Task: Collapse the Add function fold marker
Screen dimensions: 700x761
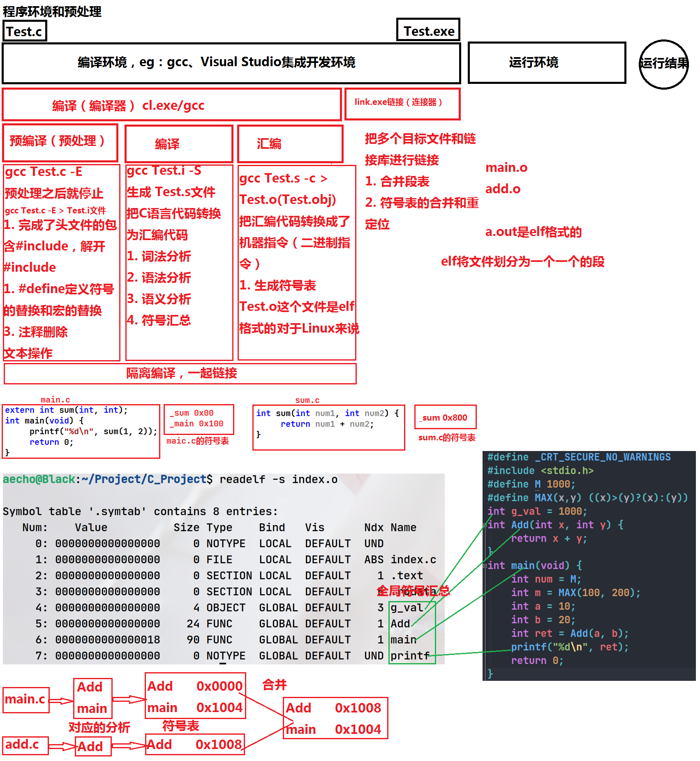Action: tap(485, 525)
